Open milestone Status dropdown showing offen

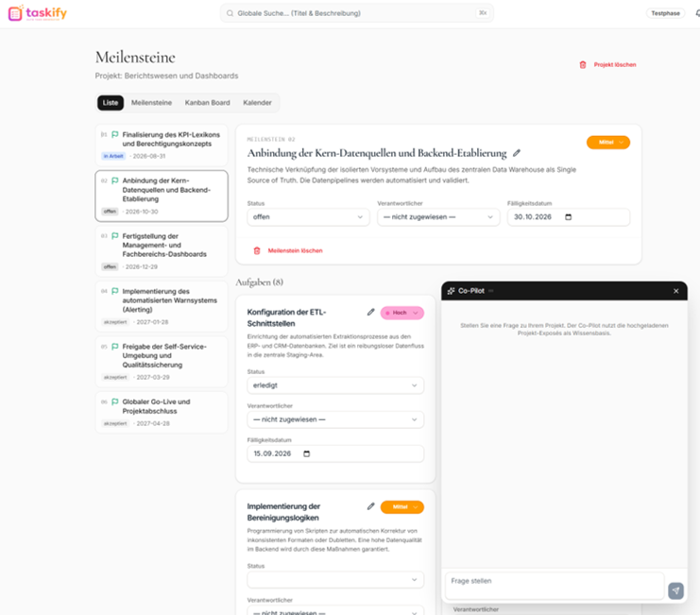(x=308, y=217)
